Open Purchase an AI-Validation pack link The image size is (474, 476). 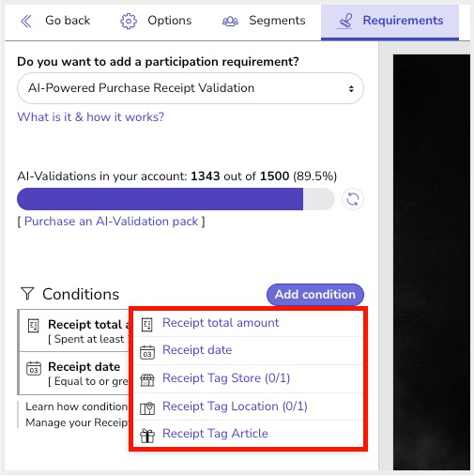112,222
